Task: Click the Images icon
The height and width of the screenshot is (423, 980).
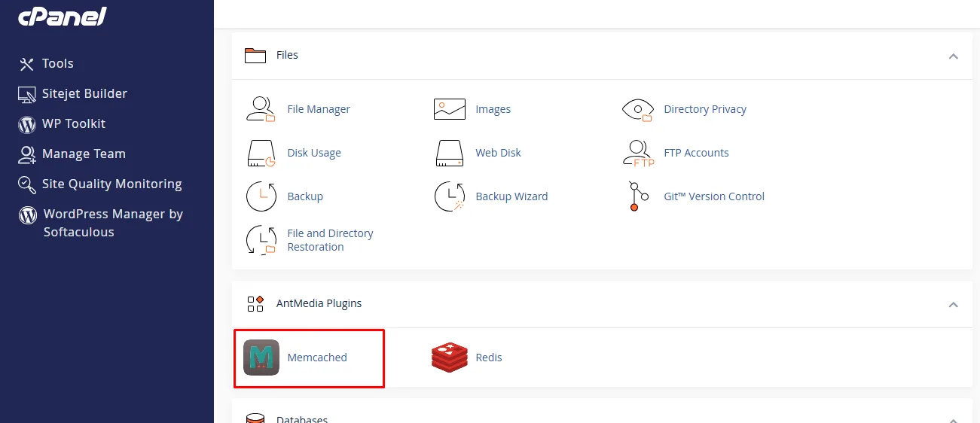Action: tap(449, 109)
